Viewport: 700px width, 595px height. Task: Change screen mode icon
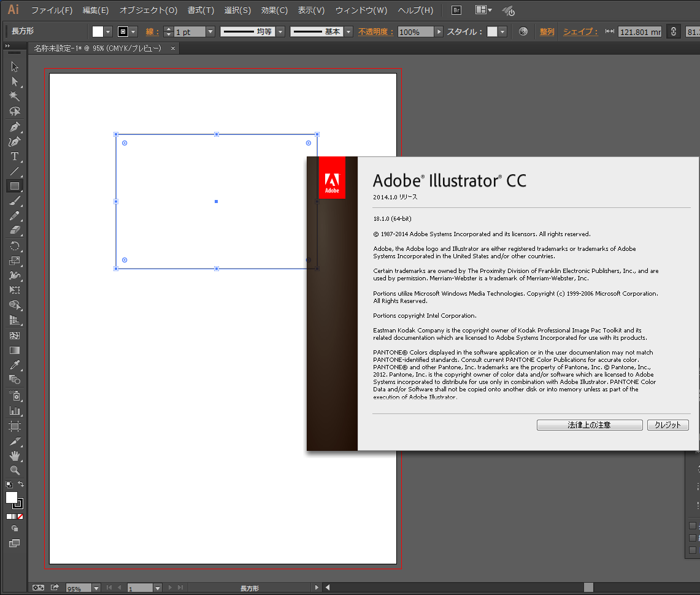coord(14,543)
